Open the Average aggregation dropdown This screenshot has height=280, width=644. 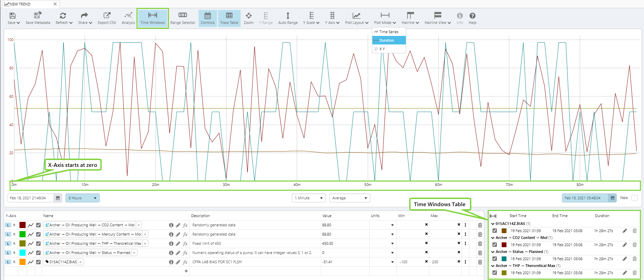click(x=349, y=198)
